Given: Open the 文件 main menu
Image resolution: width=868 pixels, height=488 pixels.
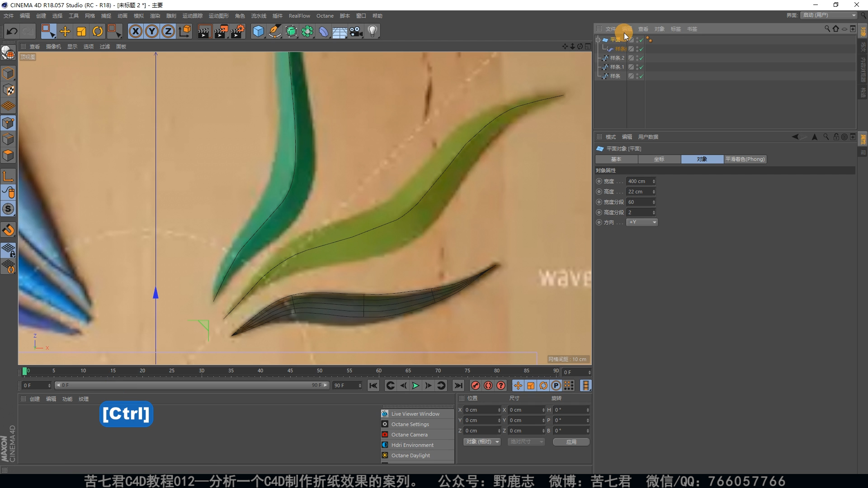Looking at the screenshot, I should coord(9,16).
